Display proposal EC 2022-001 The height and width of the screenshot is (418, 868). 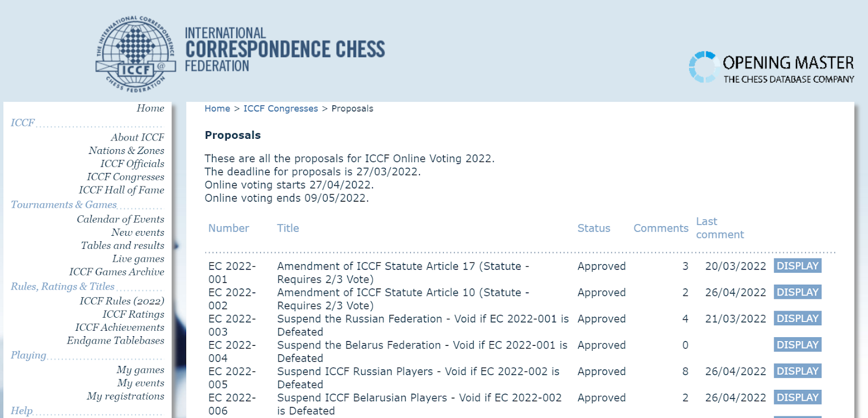pos(797,266)
